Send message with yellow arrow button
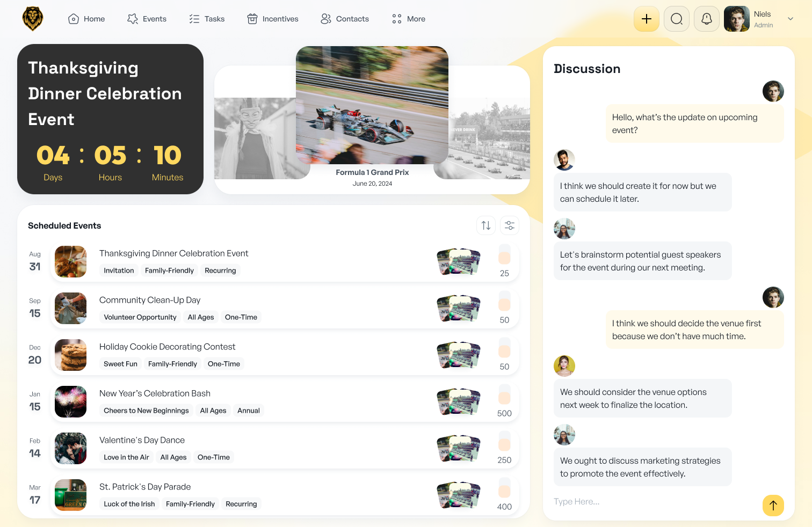The image size is (812, 527). pyautogui.click(x=773, y=506)
